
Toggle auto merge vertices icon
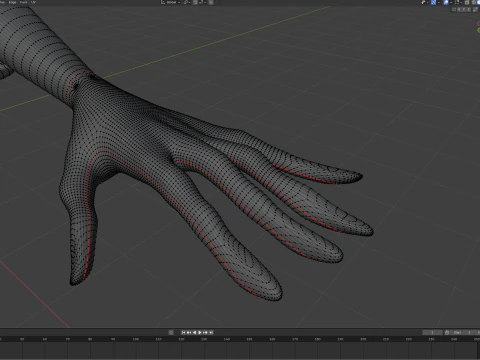[x=475, y=9]
